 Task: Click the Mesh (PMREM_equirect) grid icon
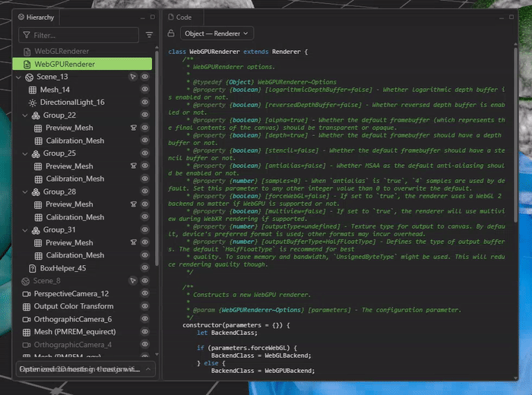(27, 332)
